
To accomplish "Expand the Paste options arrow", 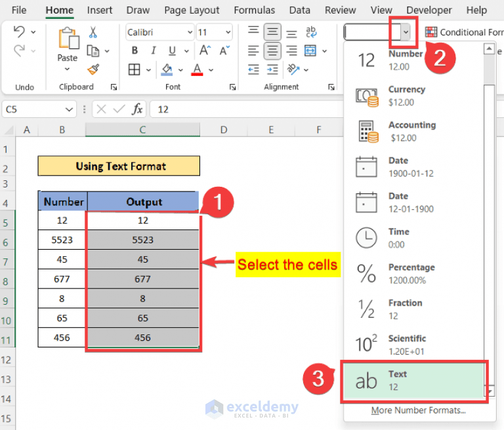I will (67, 69).
